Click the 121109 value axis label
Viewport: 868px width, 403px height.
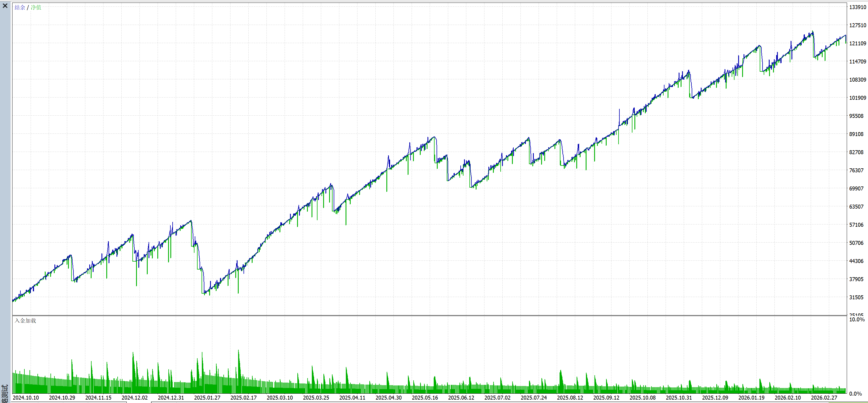click(857, 43)
